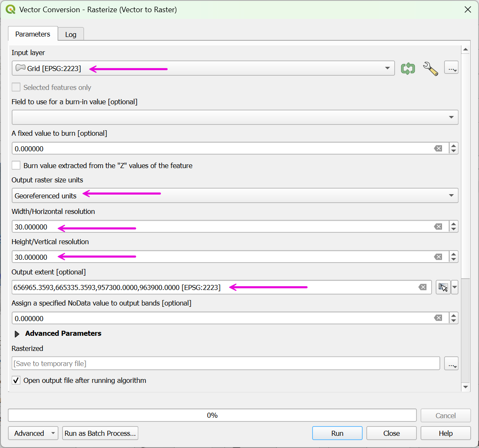Clear the Output extent field
Screen dimensions: 479x448
(x=422, y=287)
